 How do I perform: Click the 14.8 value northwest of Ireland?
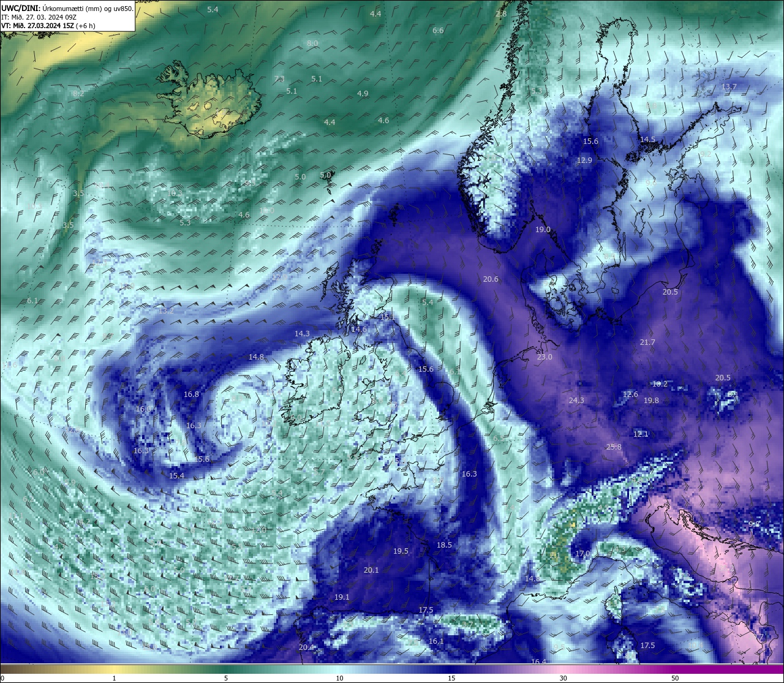coord(256,357)
